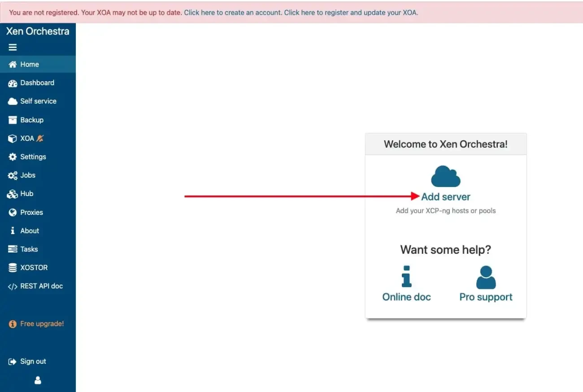
Task: Click the large cloud icon above Add server
Action: click(x=446, y=176)
